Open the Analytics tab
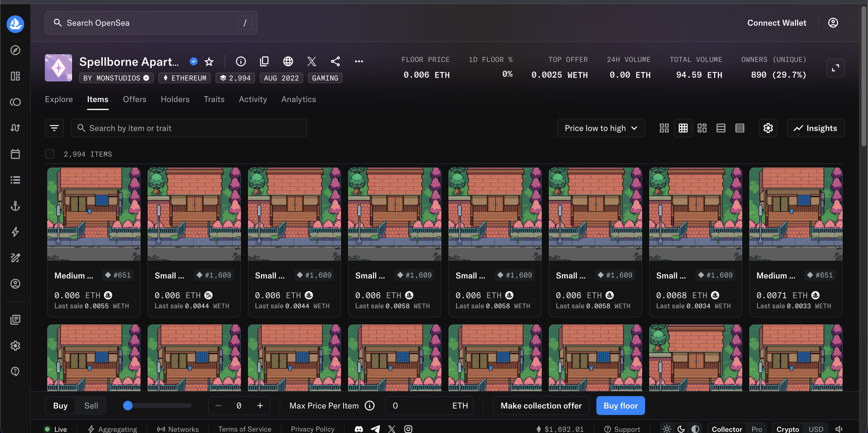Image resolution: width=868 pixels, height=433 pixels. (x=298, y=99)
